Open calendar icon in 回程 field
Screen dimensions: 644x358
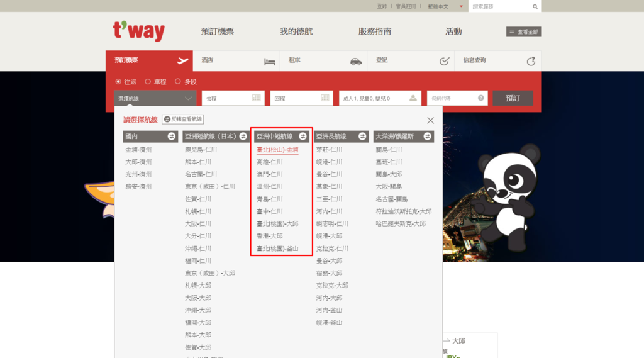pos(325,98)
